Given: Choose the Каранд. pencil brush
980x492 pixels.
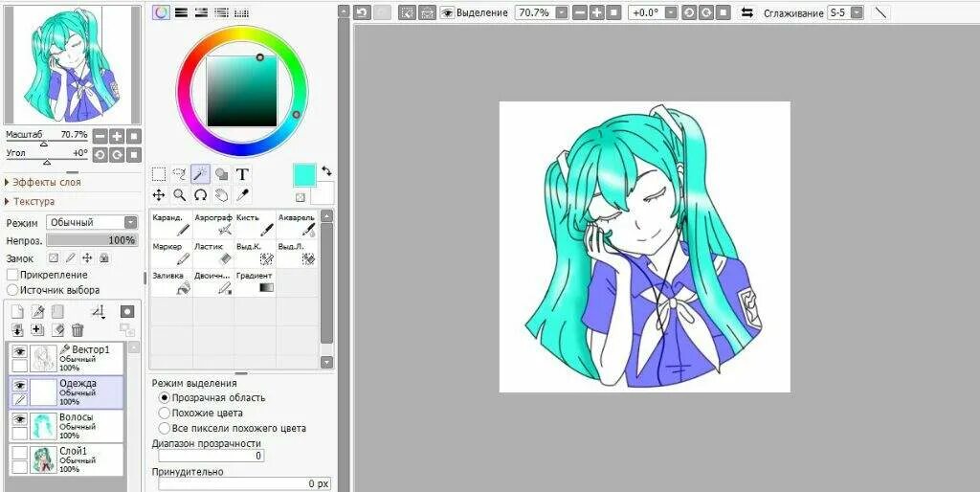Looking at the screenshot, I should tap(171, 224).
